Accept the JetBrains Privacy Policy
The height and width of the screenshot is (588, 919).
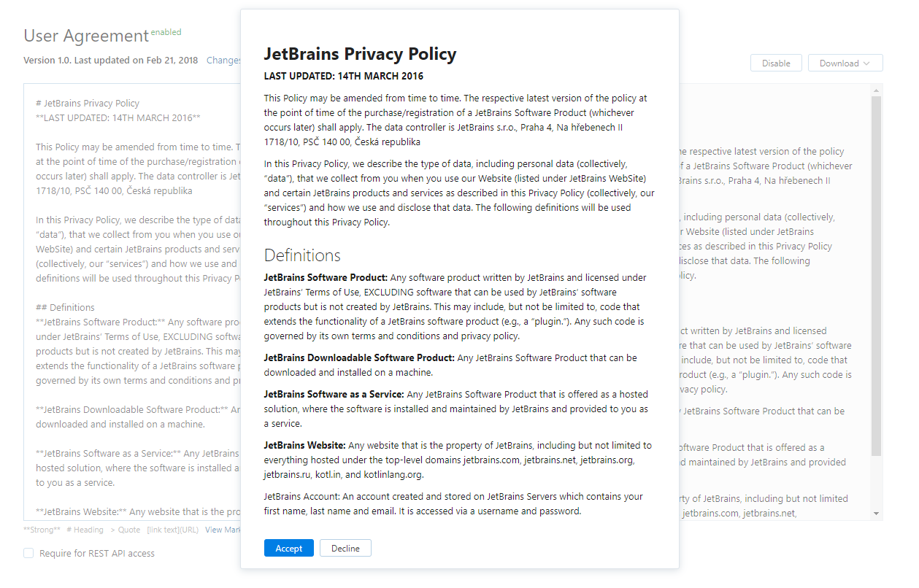coord(288,547)
